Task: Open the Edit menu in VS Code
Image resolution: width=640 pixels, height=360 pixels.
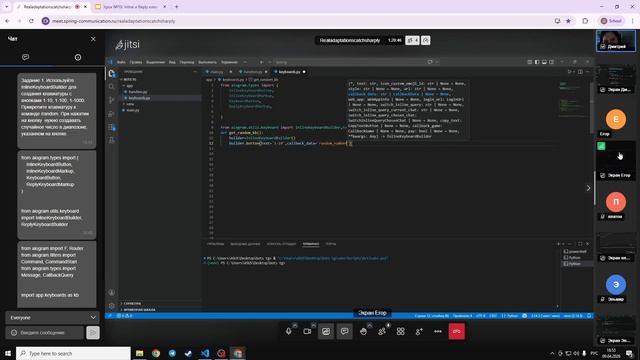Action: [136, 62]
